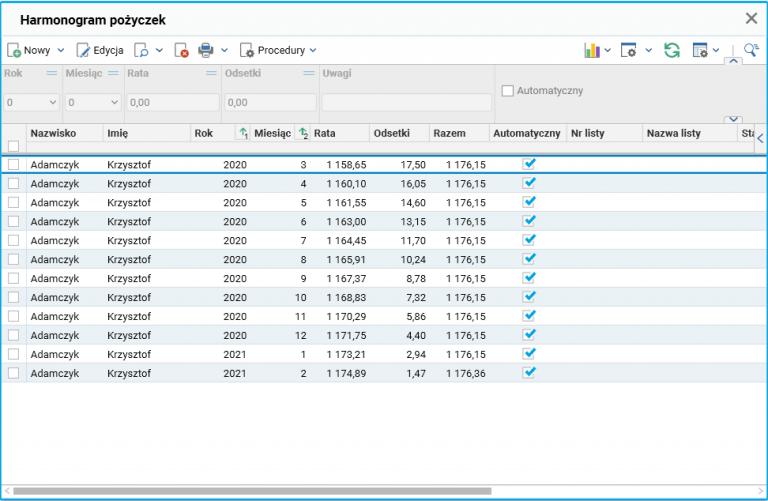The width and height of the screenshot is (768, 501).
Task: Close the Harmonogram pożyczek window
Action: click(751, 19)
